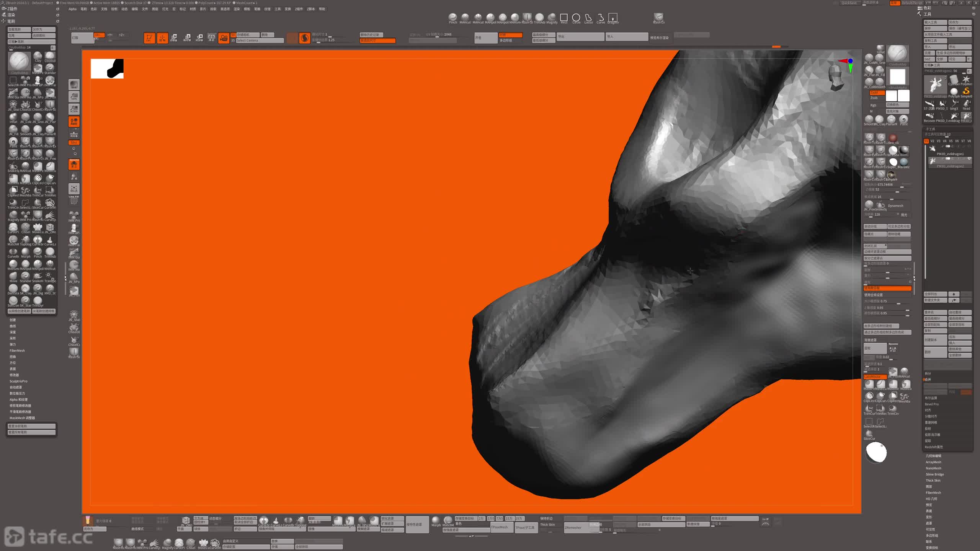Expand the 几何体编辑 tool section
980x551 pixels.
click(x=933, y=456)
